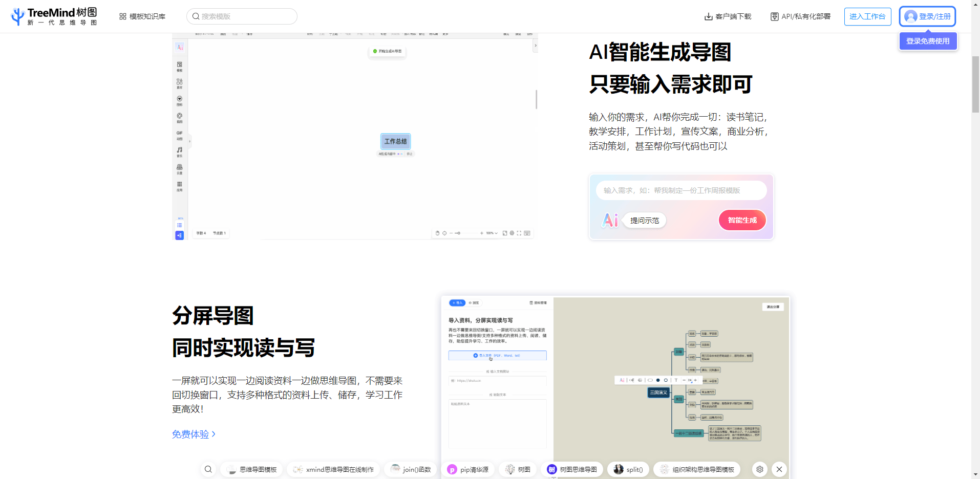980x479 pixels.
Task: Open the Ai assistant panel in the editor sidebar
Action: pos(180,47)
